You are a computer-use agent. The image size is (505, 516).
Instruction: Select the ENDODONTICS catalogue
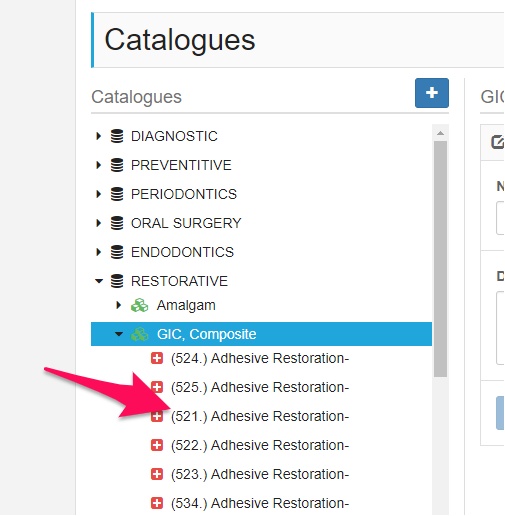click(x=182, y=252)
